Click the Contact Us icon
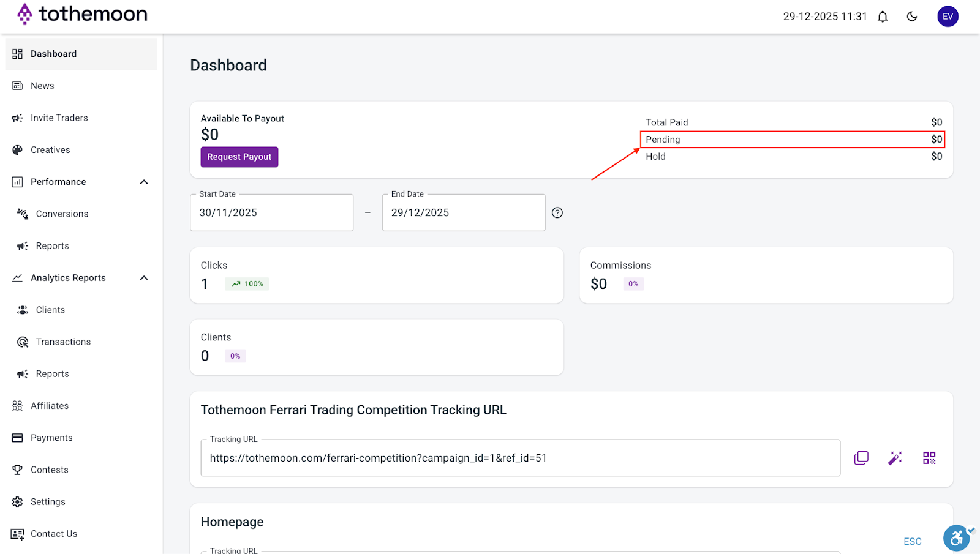This screenshot has width=980, height=554. pos(17,534)
